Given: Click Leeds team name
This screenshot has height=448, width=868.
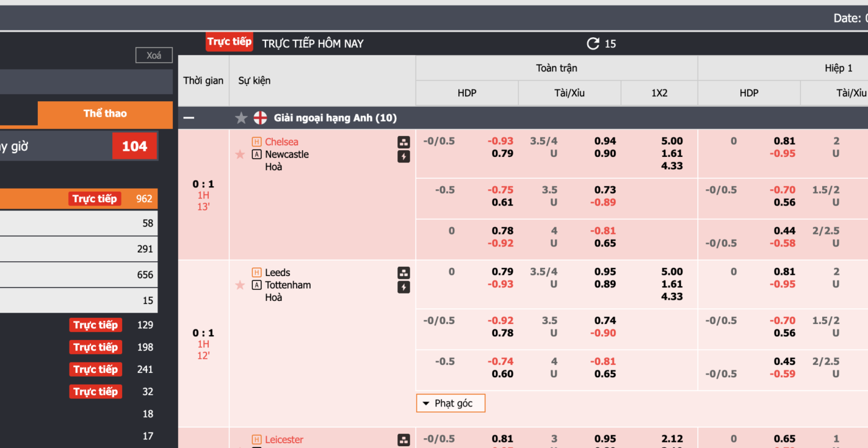Looking at the screenshot, I should pos(278,272).
